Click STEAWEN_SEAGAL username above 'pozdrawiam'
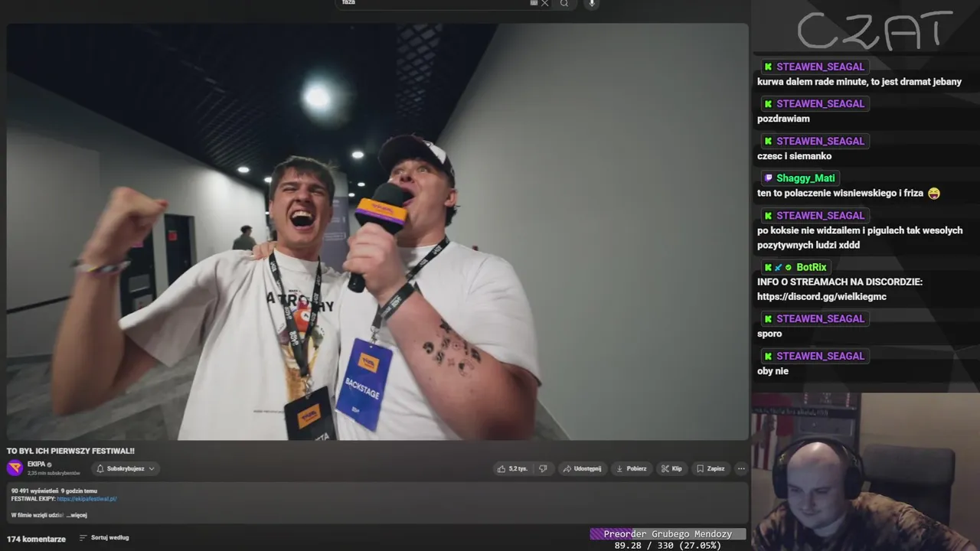The image size is (980, 551). click(x=820, y=103)
